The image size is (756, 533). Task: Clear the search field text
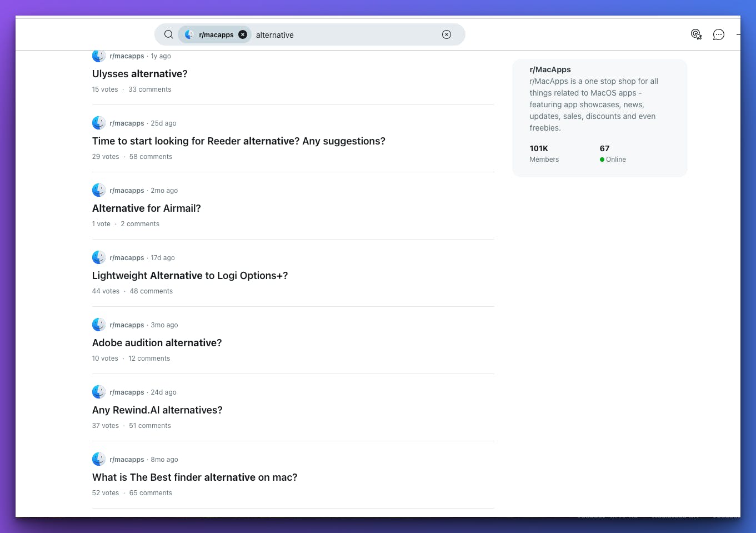click(447, 34)
